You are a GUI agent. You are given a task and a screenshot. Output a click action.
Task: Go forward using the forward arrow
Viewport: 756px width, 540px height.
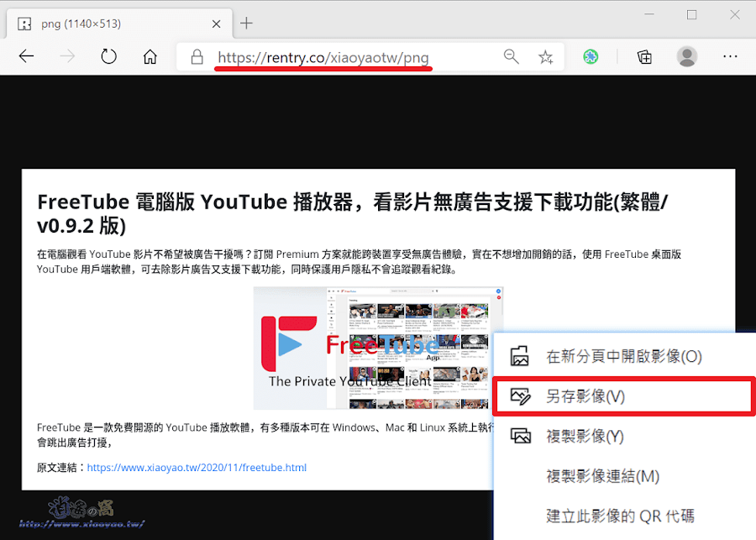pos(66,56)
